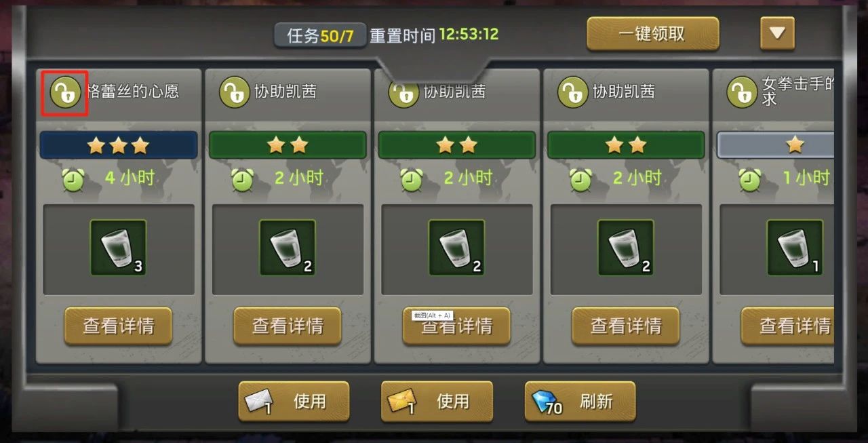Select the 任务50/7 mission counter tab
The width and height of the screenshot is (868, 443).
click(x=320, y=35)
